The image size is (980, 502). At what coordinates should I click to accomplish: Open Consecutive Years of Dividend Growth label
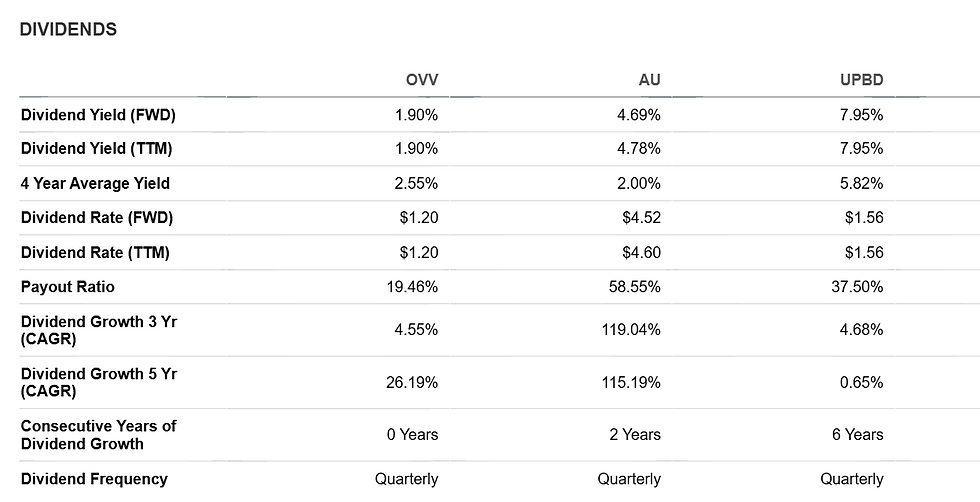tap(99, 435)
